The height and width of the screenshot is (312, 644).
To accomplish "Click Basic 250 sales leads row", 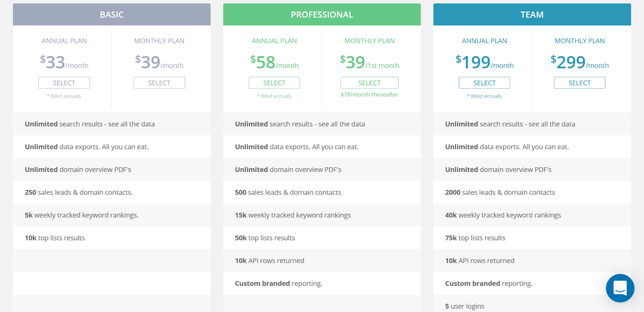I will [111, 192].
